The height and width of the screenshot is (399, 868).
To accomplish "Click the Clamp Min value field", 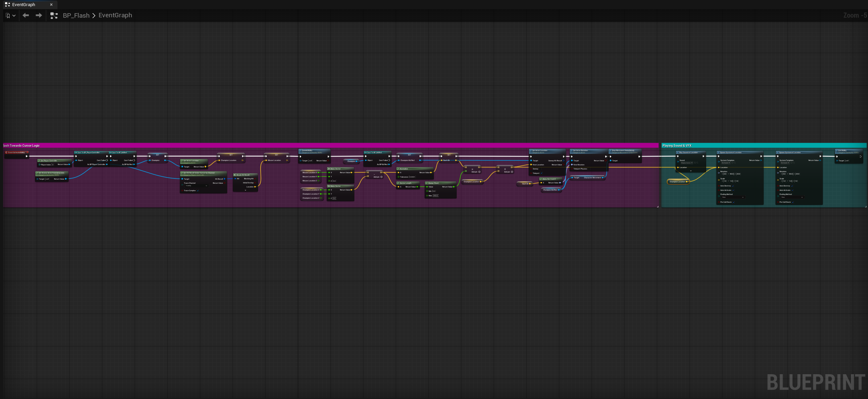I will click(434, 191).
